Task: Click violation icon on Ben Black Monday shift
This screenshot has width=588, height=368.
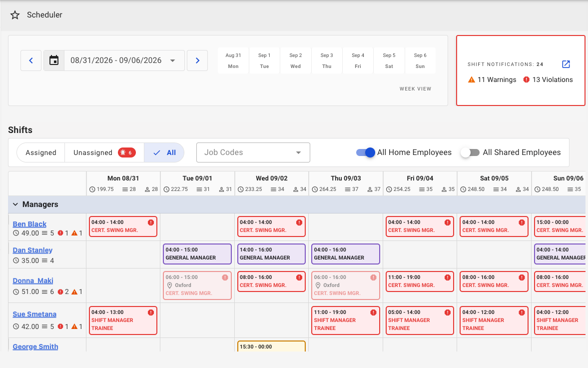Action: point(151,222)
